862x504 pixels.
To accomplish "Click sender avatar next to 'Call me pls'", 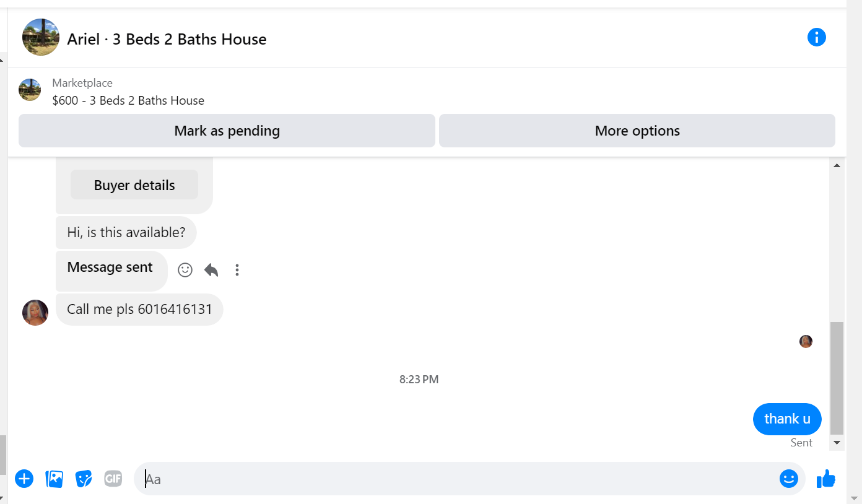I will (35, 313).
